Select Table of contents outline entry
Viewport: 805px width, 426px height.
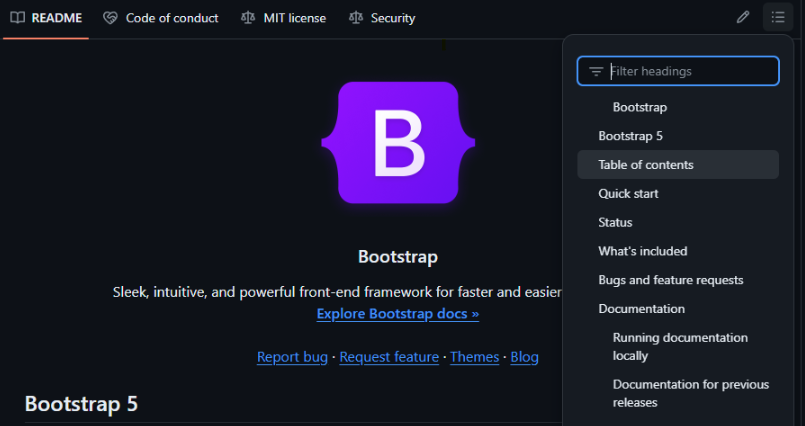pos(678,165)
